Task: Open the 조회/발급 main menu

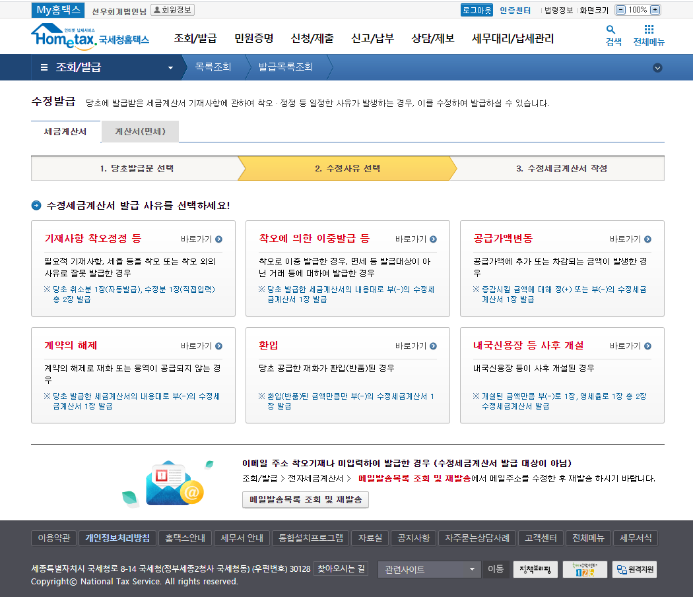Action: point(195,38)
